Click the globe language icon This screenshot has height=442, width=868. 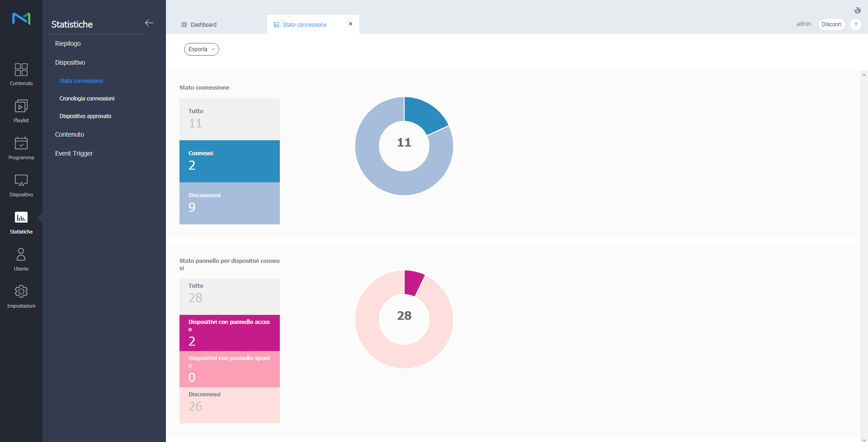point(857,10)
